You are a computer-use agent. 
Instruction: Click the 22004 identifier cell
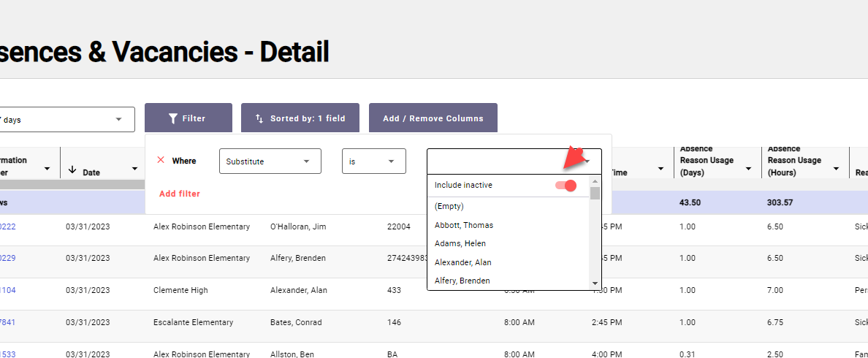pyautogui.click(x=399, y=227)
